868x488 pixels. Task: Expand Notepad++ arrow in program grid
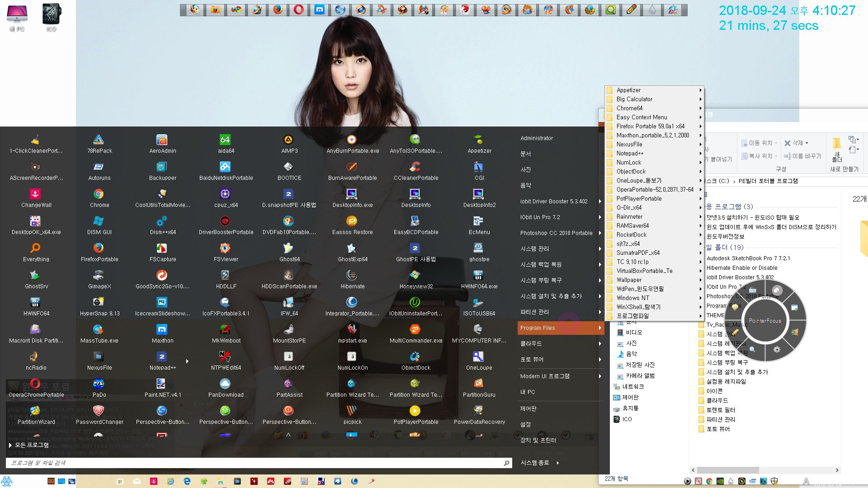pyautogui.click(x=187, y=361)
